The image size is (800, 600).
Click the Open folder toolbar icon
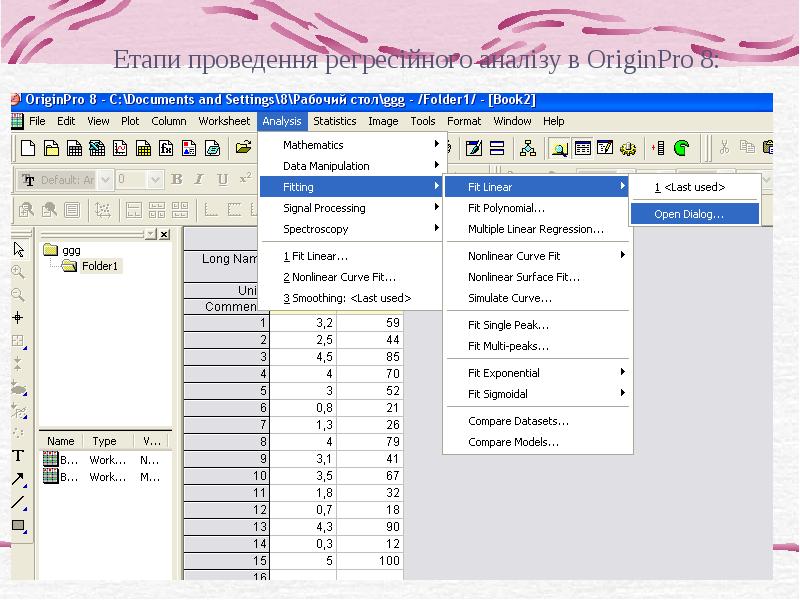tap(243, 148)
